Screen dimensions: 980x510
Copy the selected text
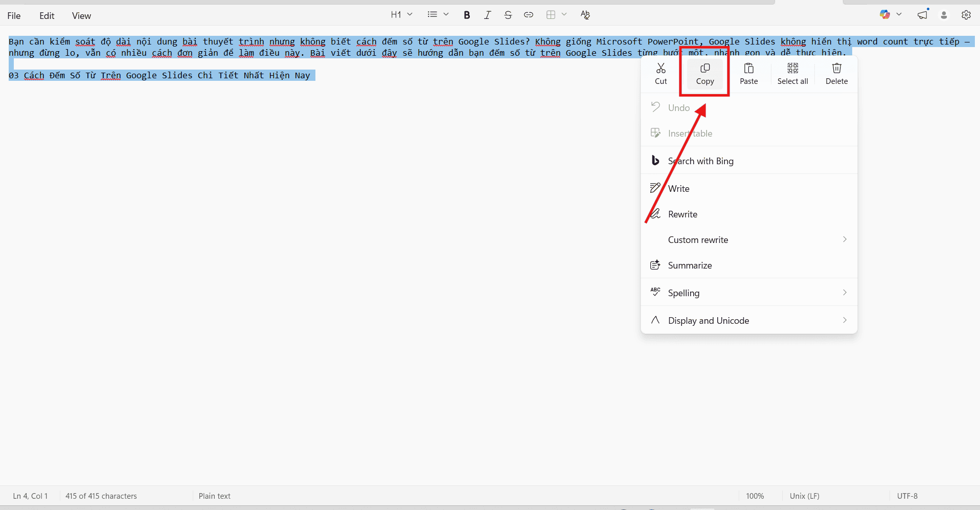pyautogui.click(x=704, y=74)
